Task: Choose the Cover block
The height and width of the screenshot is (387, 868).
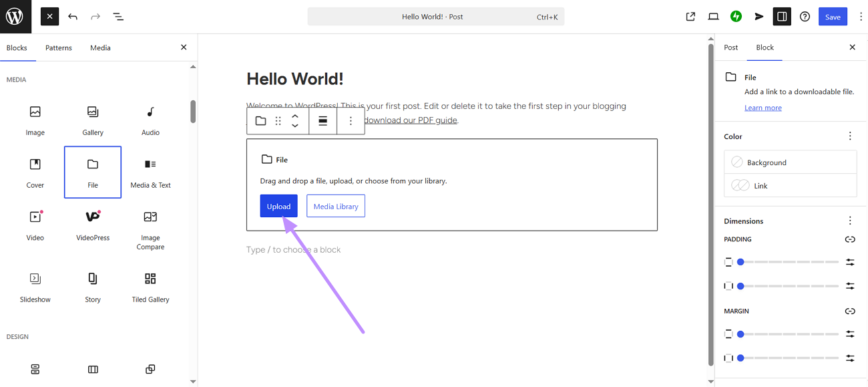Action: click(x=35, y=172)
